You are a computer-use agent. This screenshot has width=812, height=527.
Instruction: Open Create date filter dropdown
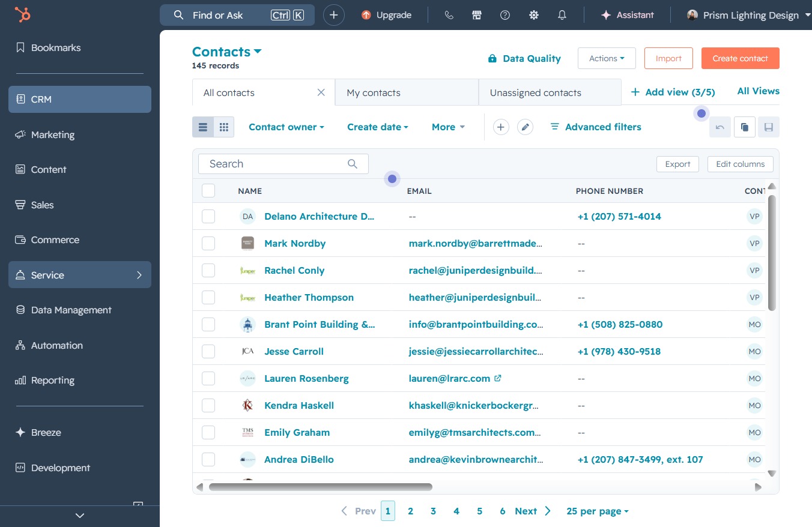click(x=378, y=127)
